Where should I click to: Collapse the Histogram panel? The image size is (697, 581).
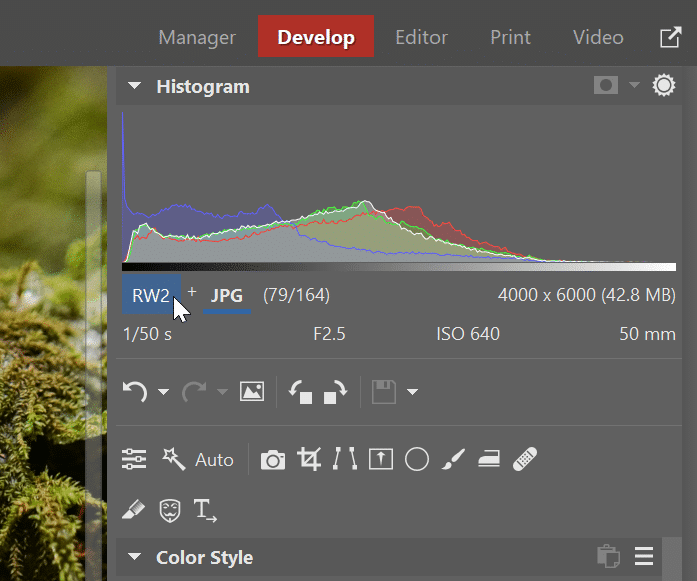point(134,86)
